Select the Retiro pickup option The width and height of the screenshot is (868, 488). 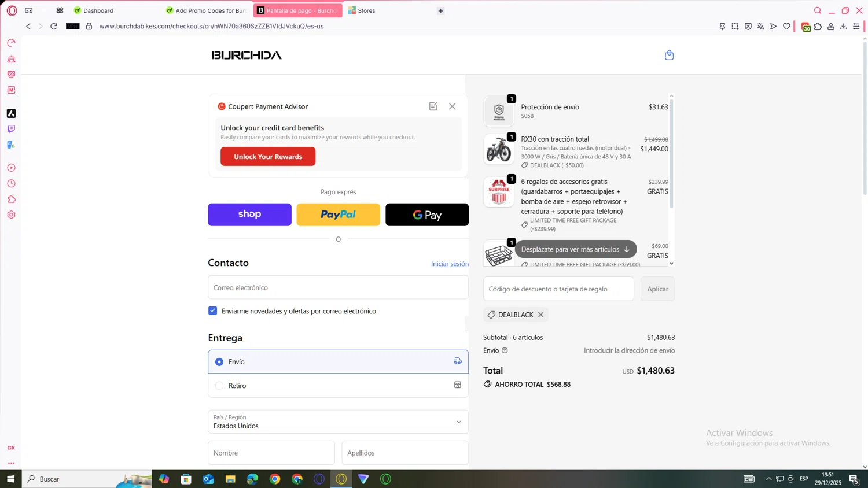point(338,386)
